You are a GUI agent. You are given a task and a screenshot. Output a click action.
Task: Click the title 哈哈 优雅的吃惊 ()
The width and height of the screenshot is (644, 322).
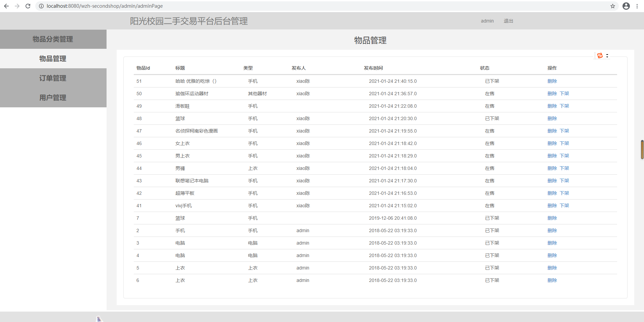pos(196,81)
